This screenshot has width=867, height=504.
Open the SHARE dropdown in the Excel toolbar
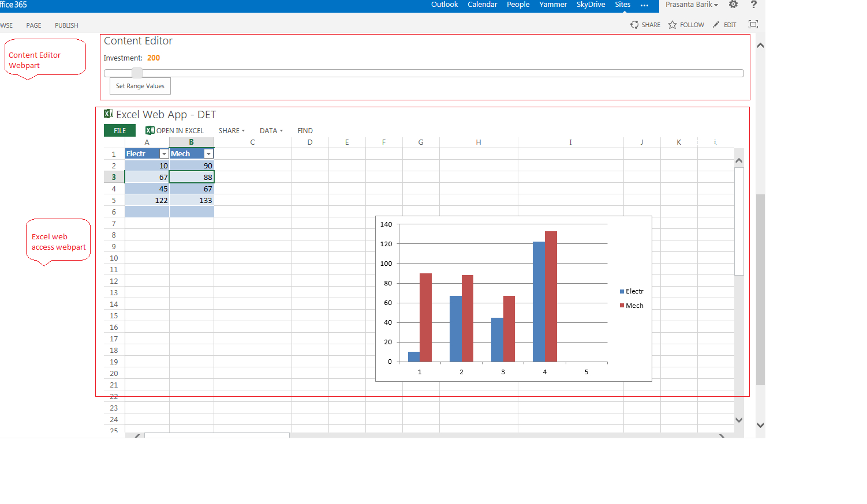click(231, 130)
